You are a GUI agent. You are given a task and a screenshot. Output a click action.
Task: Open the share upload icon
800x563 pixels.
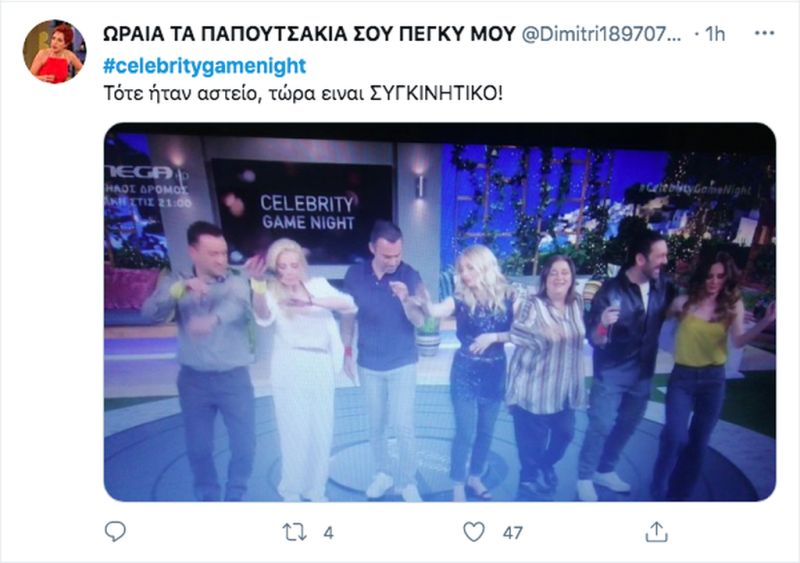click(656, 531)
